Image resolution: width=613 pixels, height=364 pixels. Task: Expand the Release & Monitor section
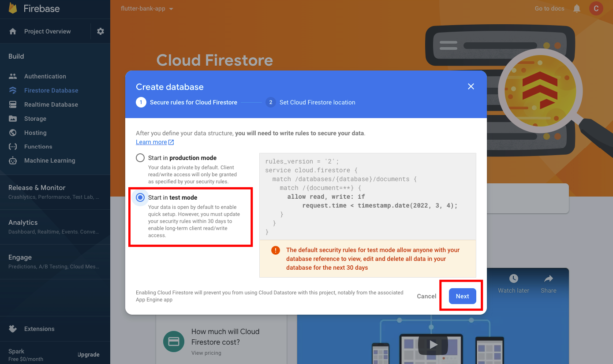pos(55,192)
